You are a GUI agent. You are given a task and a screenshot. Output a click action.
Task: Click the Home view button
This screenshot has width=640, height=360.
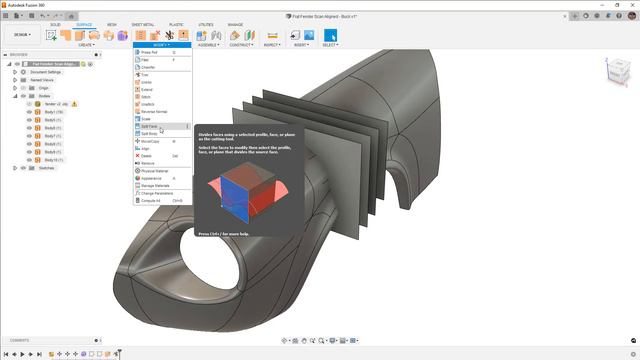71,16
